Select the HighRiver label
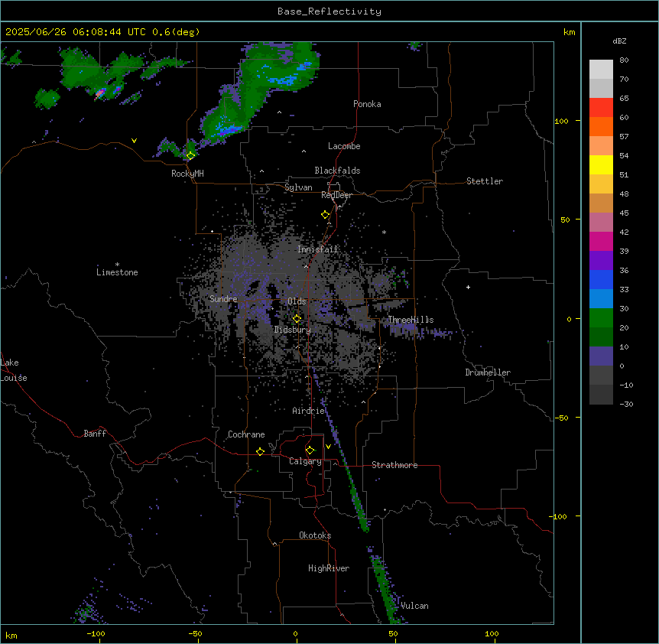Screen dimensions: 659x644 [329, 568]
